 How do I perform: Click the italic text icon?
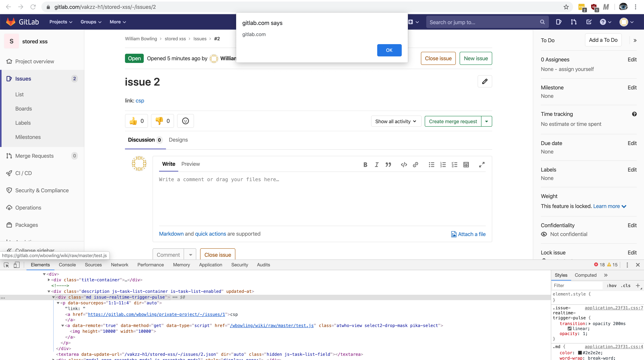click(x=376, y=164)
